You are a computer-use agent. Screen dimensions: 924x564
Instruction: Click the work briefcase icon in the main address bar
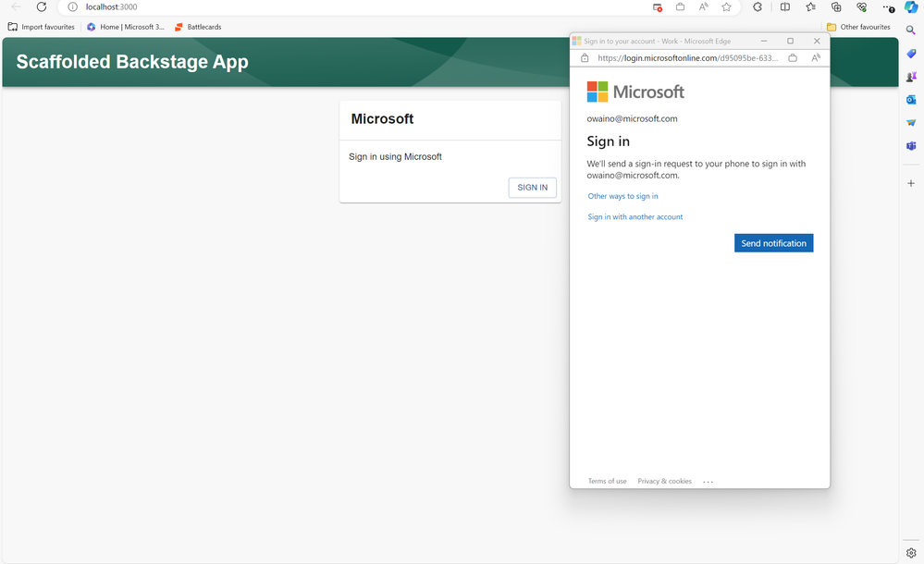(680, 7)
